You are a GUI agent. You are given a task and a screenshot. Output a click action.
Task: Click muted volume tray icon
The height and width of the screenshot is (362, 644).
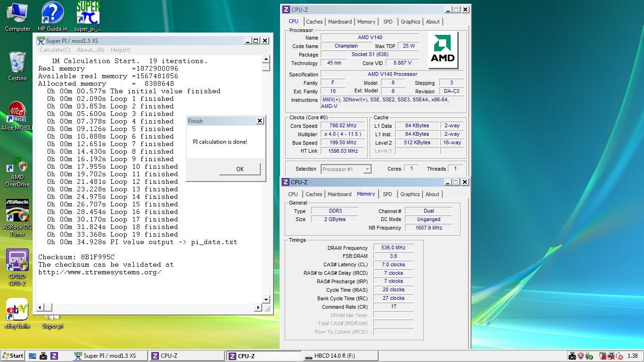point(619,356)
